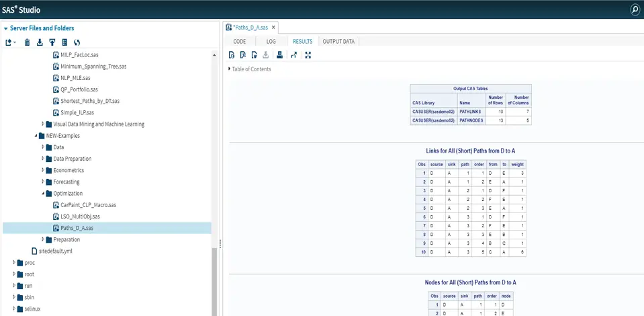Click the Delete trash icon
This screenshot has width=644, height=316.
coord(27,42)
